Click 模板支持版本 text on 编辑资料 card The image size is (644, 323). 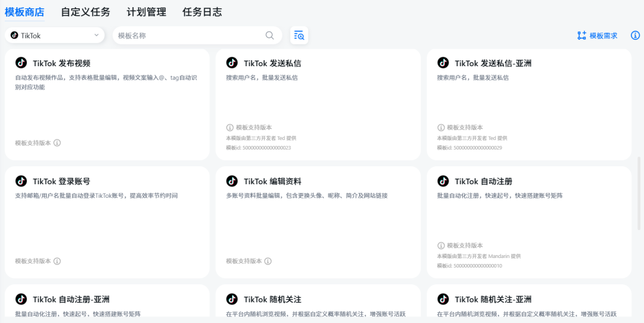[244, 261]
